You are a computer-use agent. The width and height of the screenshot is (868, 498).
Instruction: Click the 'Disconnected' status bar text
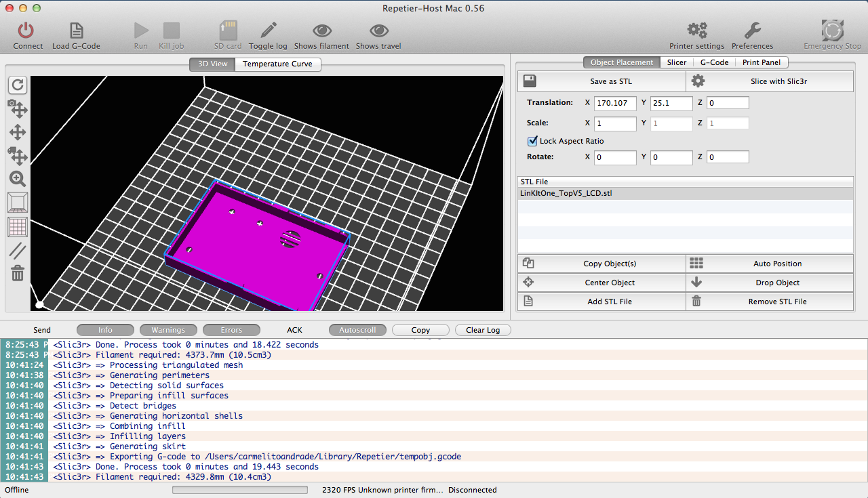[x=472, y=490]
